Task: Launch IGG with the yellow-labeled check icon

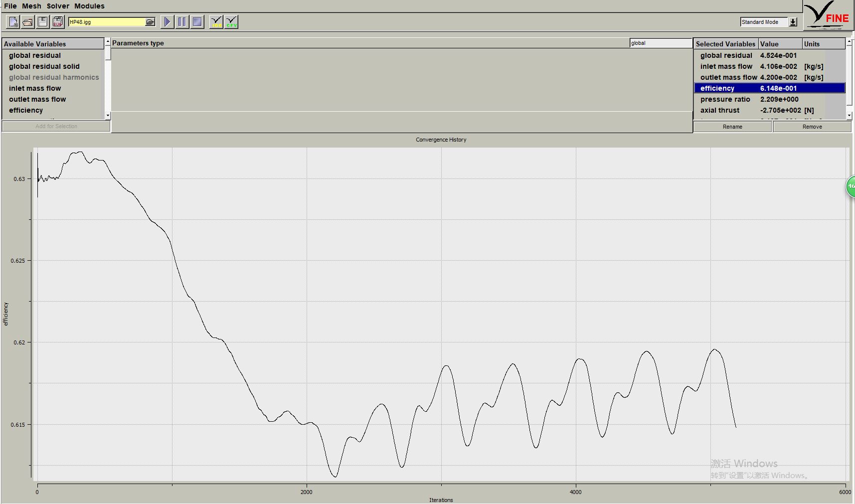Action: tap(216, 22)
